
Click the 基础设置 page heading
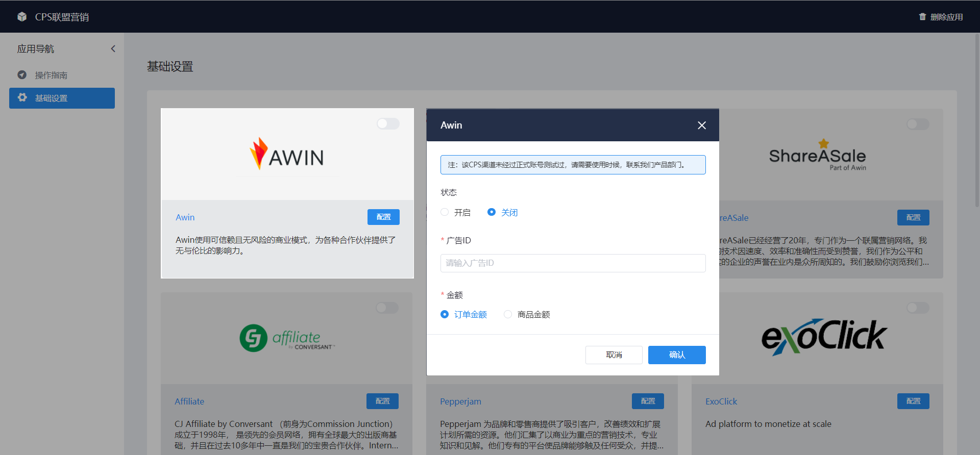pos(170,66)
